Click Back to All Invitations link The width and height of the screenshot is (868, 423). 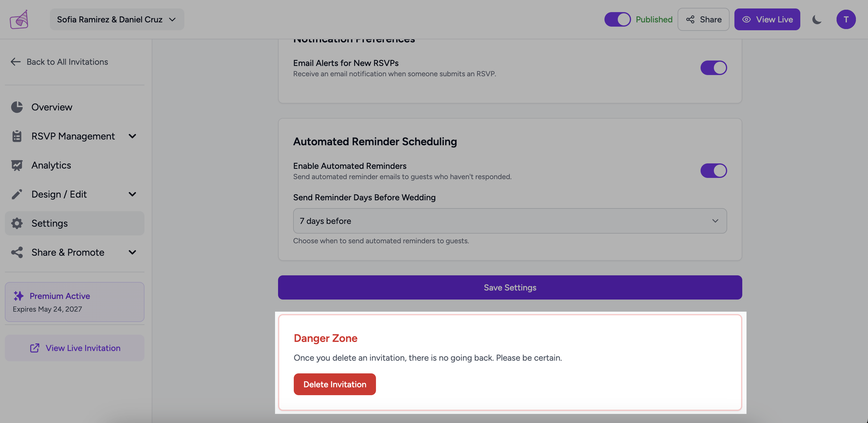59,62
